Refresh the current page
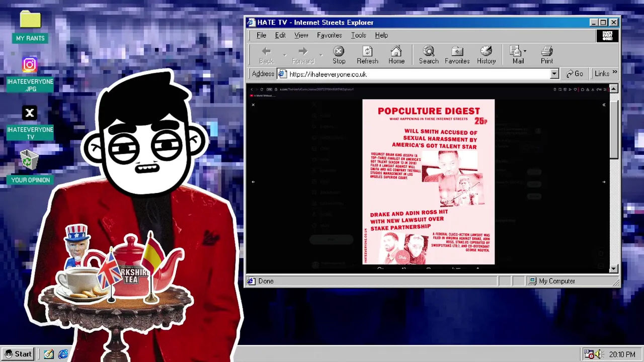Image resolution: width=644 pixels, height=362 pixels. pyautogui.click(x=367, y=55)
